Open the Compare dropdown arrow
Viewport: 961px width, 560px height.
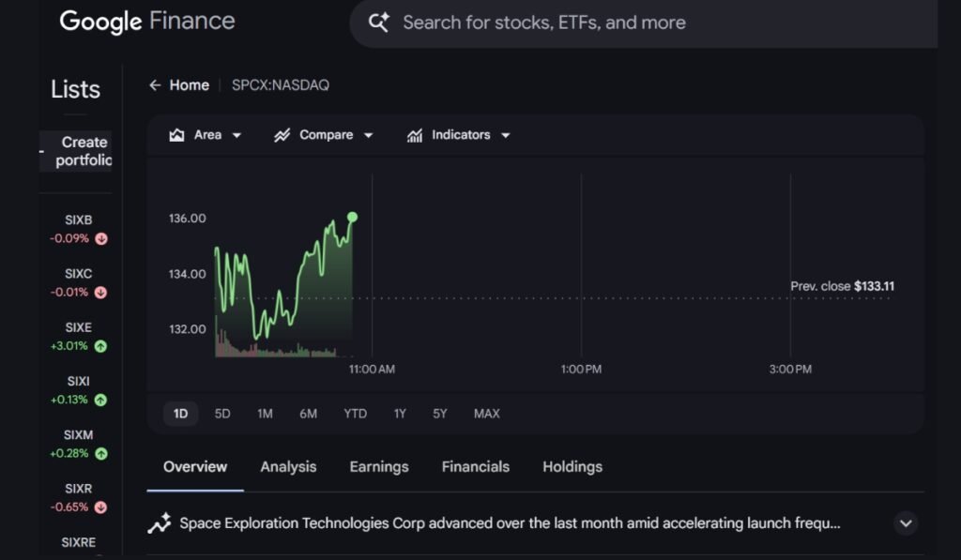click(x=368, y=135)
